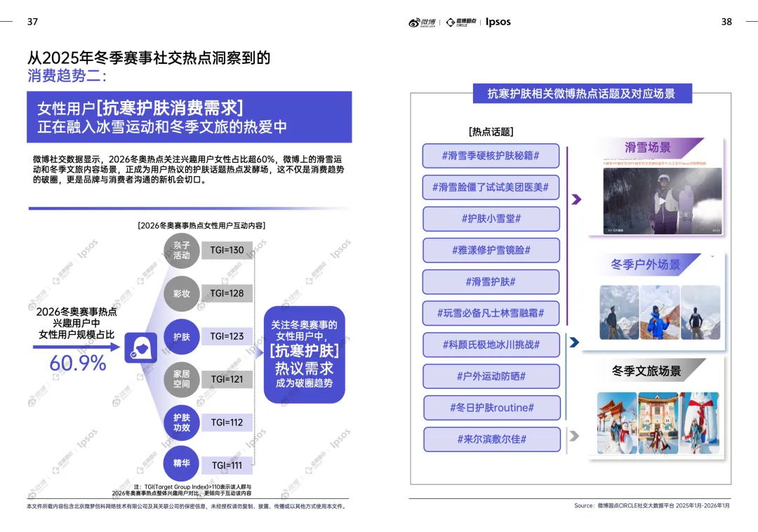The width and height of the screenshot is (758, 532).
Task: Select the #滑雪脸僵了试试美团医美# topic
Action: tap(491, 187)
